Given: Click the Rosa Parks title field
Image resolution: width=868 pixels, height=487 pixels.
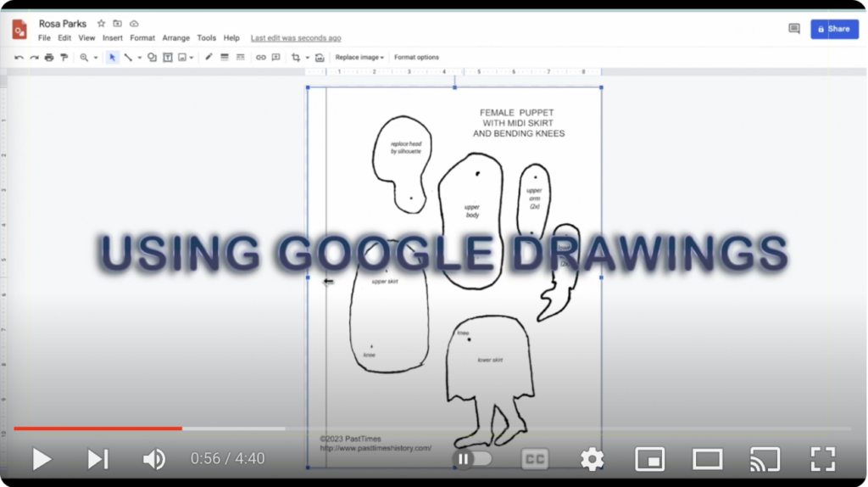Looking at the screenshot, I should pos(63,24).
